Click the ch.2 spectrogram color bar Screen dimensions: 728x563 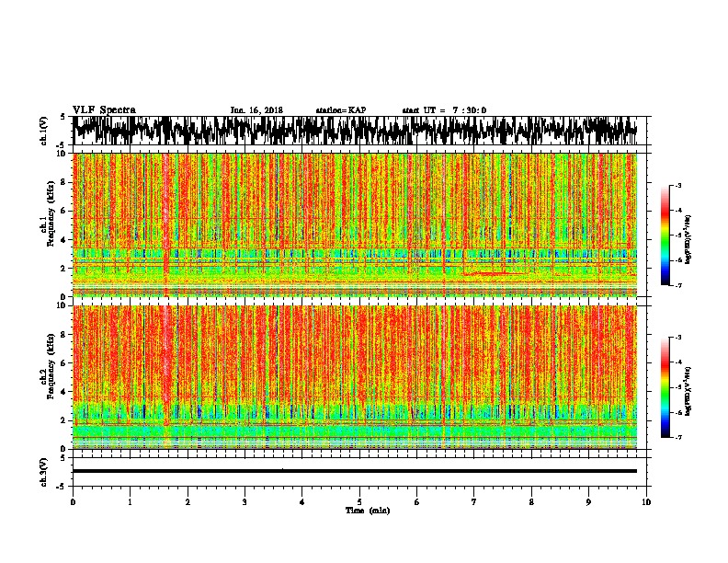click(x=665, y=387)
